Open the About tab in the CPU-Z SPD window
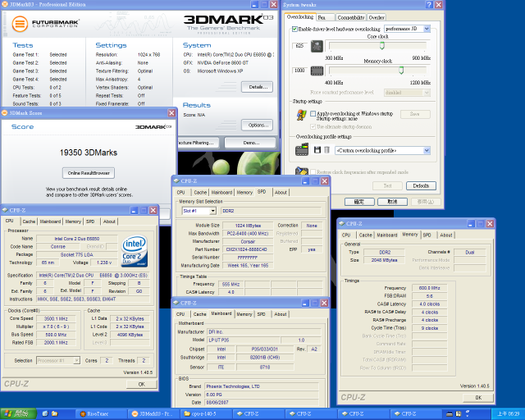This screenshot has height=420, width=525. (281, 192)
